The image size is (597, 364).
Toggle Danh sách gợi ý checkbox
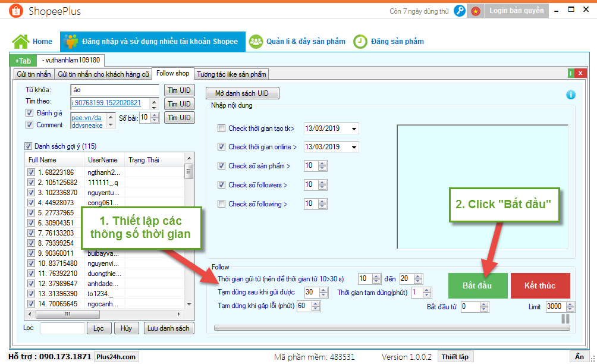tap(28, 146)
